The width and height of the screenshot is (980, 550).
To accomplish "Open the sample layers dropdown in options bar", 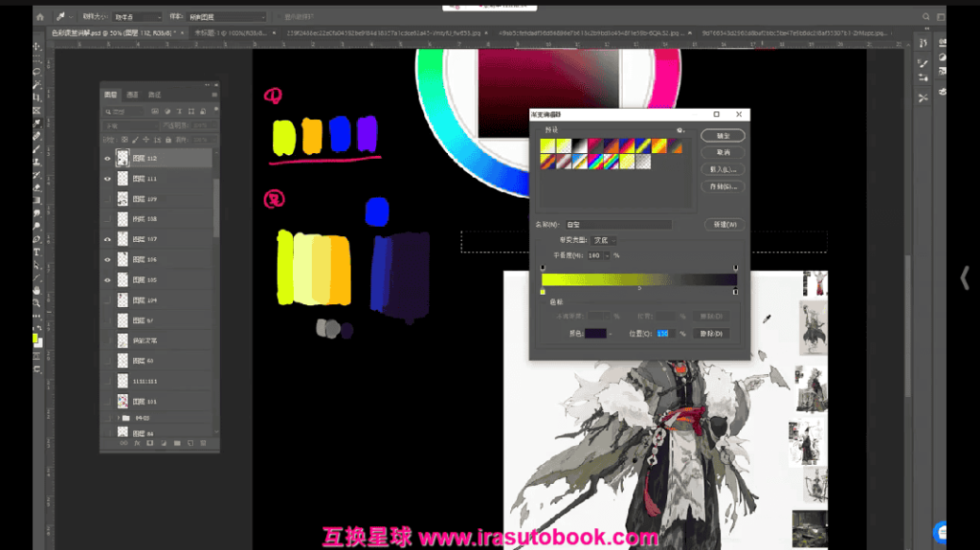I will coord(226,17).
